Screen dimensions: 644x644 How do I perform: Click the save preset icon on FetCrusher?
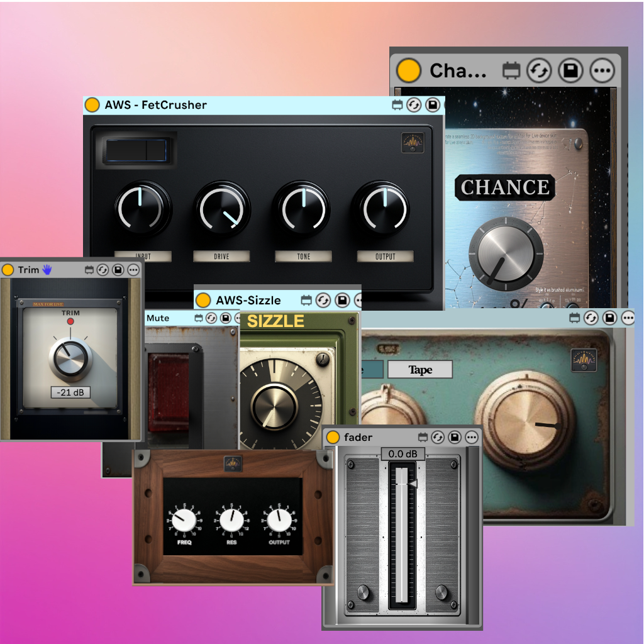tap(432, 105)
